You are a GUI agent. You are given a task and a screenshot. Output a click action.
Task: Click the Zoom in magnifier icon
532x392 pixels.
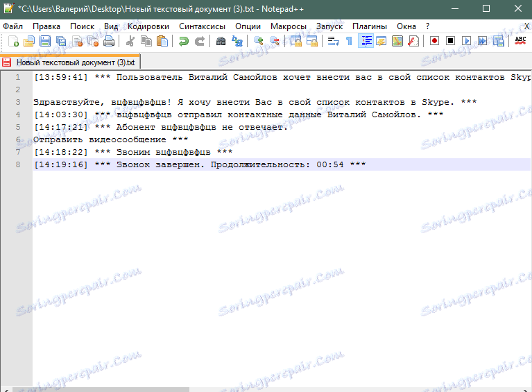pos(258,42)
